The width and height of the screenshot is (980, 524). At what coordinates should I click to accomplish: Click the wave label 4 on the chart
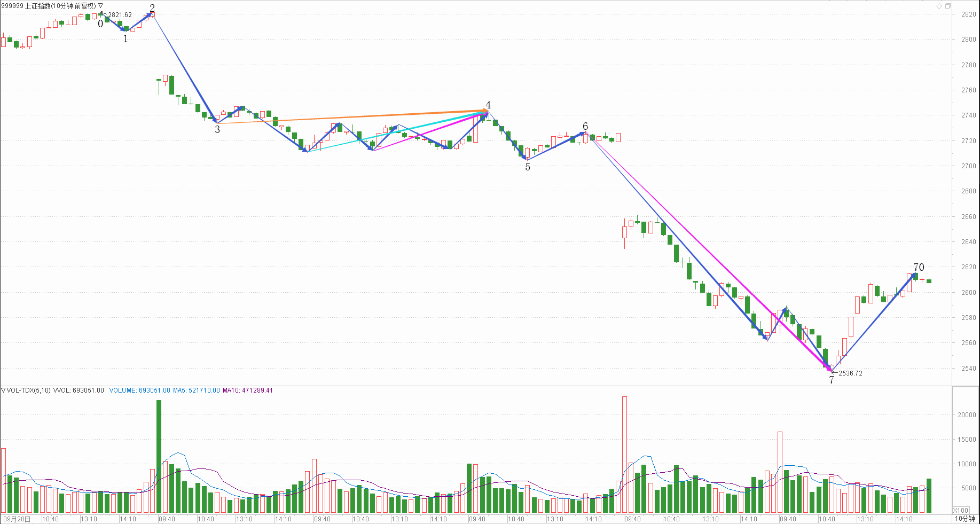point(488,105)
